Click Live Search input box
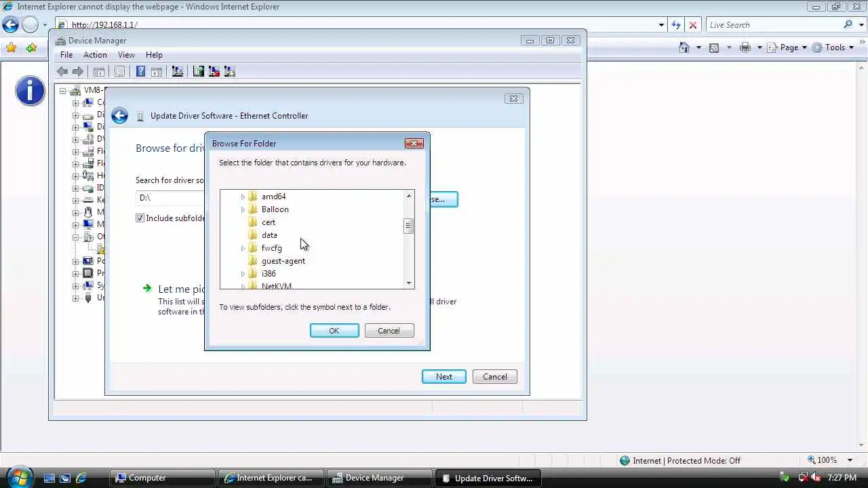This screenshot has width=868, height=488. pos(773,25)
